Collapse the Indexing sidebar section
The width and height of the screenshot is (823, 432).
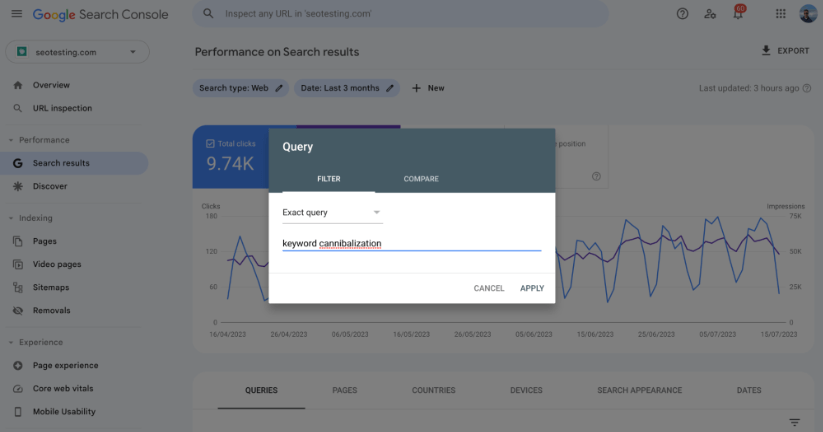[x=11, y=218]
